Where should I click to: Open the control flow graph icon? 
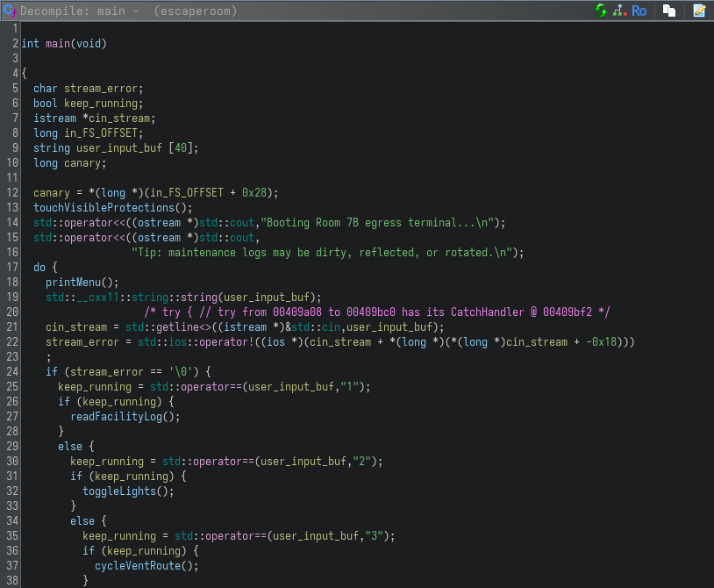tap(620, 11)
